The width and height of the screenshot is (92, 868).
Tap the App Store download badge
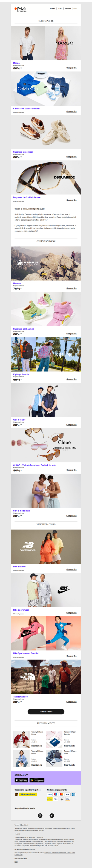point(21,780)
